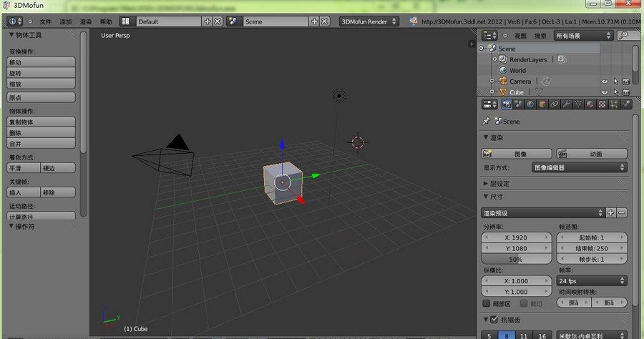Toggle Camera selectability arrow in outliner
This screenshot has height=339, width=644.
pos(615,82)
